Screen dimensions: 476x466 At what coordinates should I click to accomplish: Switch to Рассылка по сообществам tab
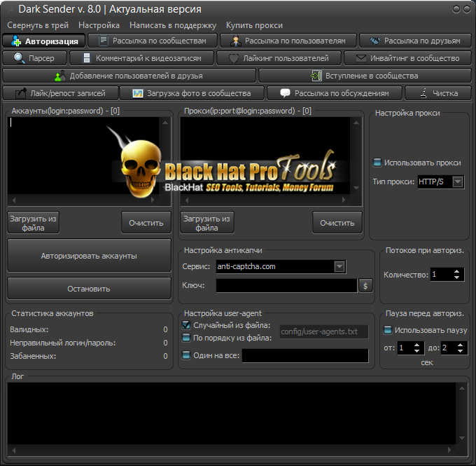click(153, 41)
